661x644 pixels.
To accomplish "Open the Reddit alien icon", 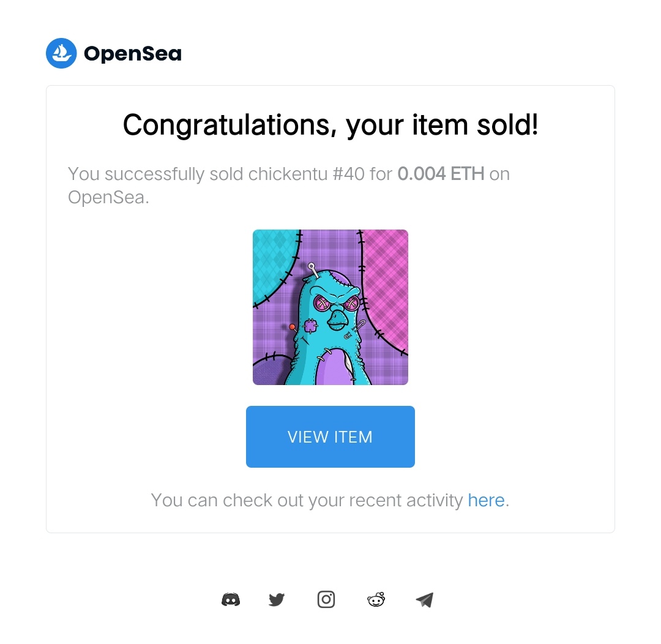I will [376, 599].
